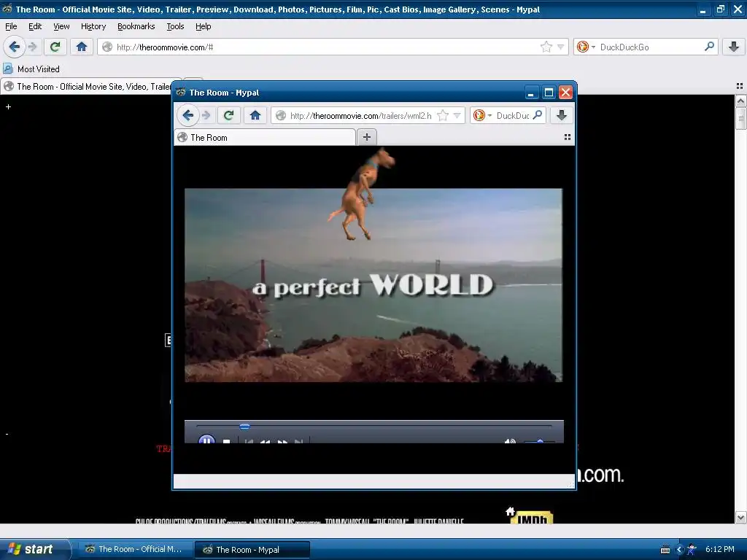Click the trailer seek slider handle
The image size is (747, 560).
[x=244, y=427]
